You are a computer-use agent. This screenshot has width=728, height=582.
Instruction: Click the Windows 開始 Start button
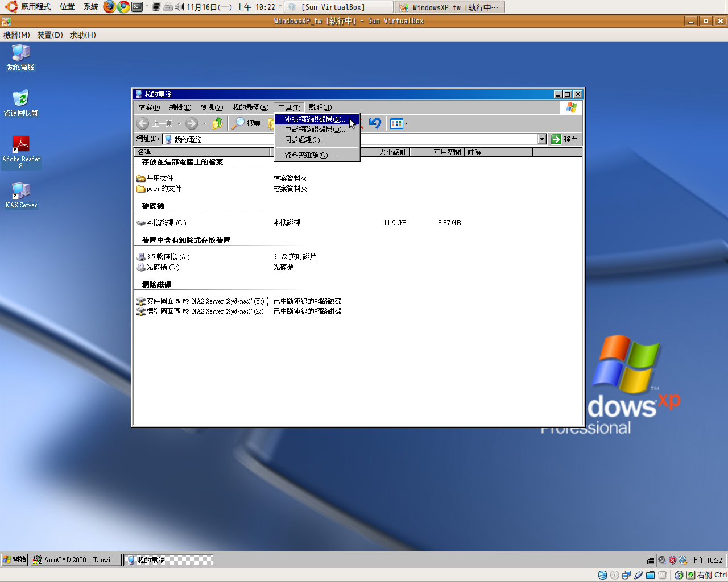click(15, 560)
